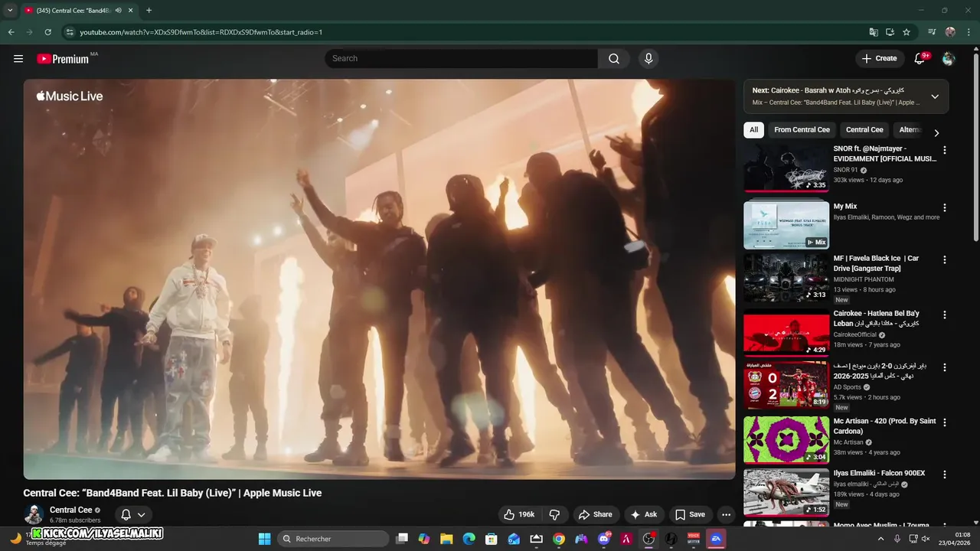The width and height of the screenshot is (980, 551).
Task: Open options for MF Favela Black Ice
Action: coord(944,259)
